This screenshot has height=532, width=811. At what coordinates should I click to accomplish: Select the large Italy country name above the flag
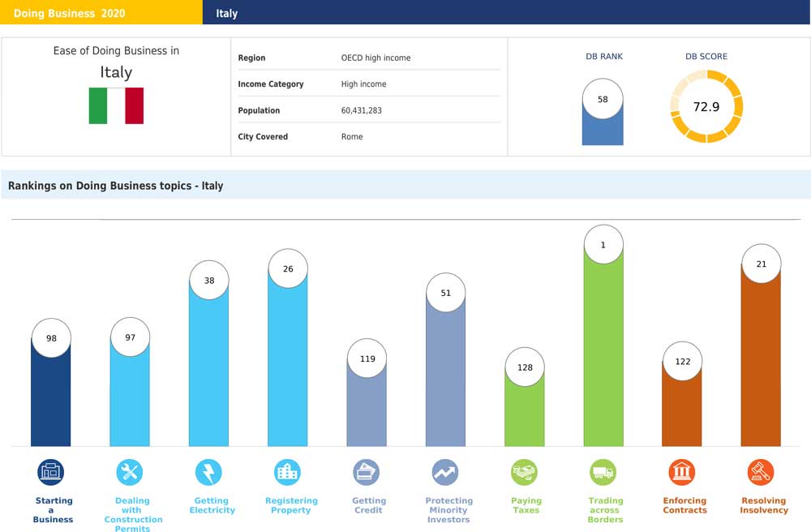pyautogui.click(x=116, y=72)
